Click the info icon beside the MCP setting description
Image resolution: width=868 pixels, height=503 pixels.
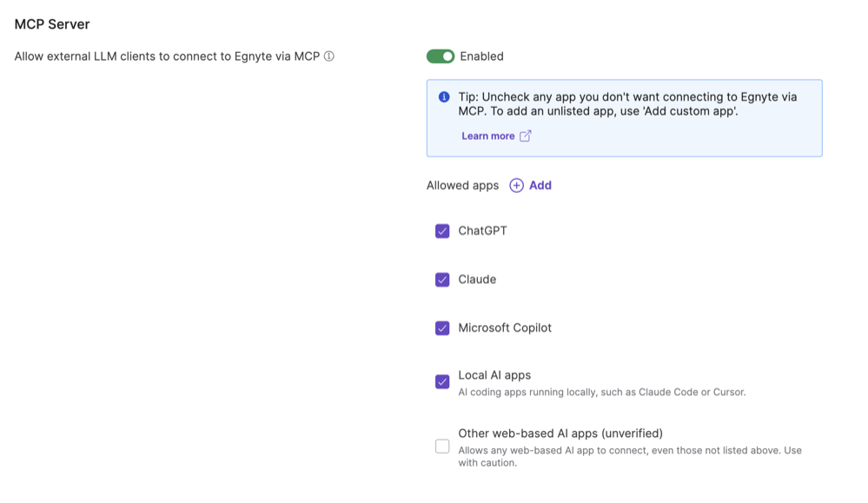coord(329,56)
